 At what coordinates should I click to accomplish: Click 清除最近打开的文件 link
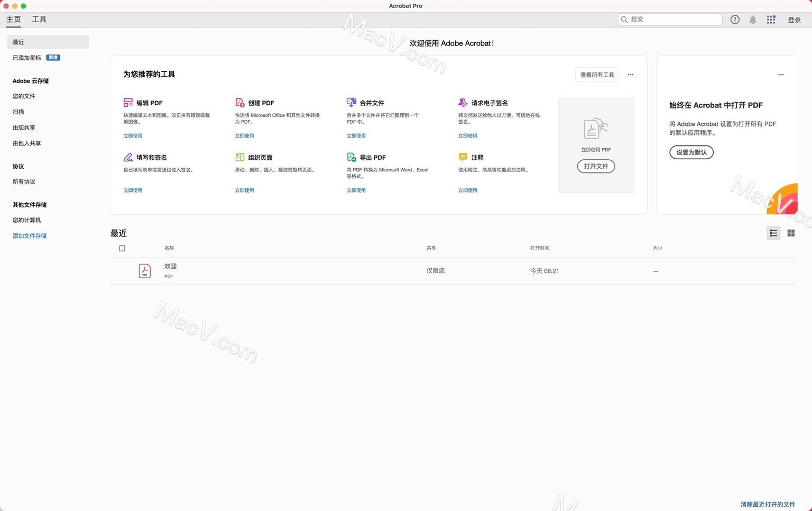768,505
